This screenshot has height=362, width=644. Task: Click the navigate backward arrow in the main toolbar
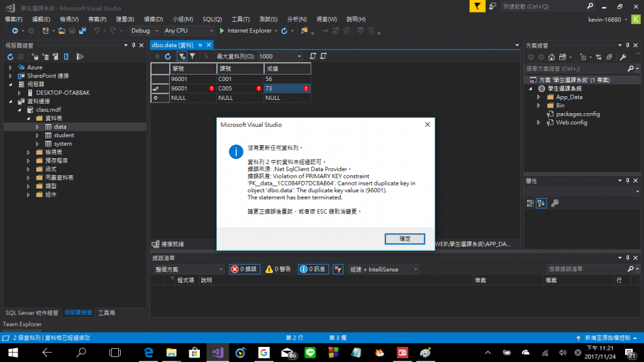pos(15,31)
